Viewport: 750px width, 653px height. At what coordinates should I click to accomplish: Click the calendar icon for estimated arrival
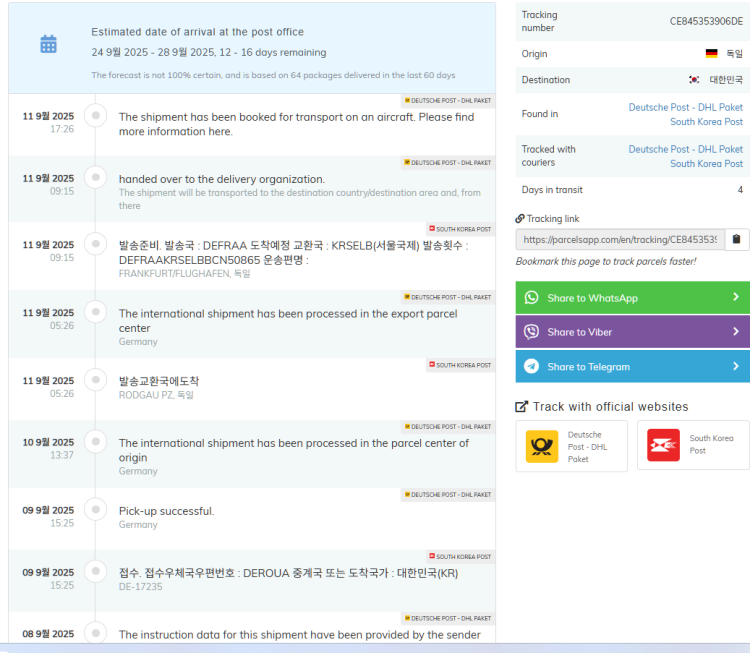48,44
